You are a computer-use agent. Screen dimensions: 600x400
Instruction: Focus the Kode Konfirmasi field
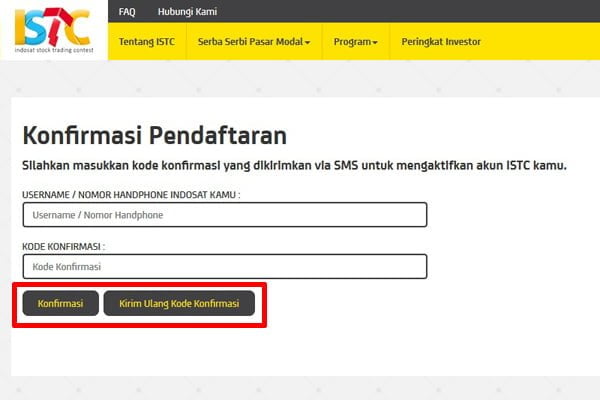pyautogui.click(x=225, y=266)
